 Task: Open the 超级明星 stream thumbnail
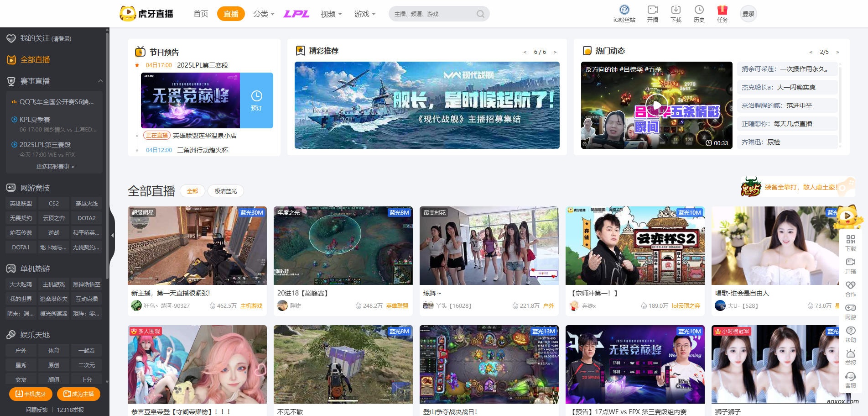tap(197, 246)
